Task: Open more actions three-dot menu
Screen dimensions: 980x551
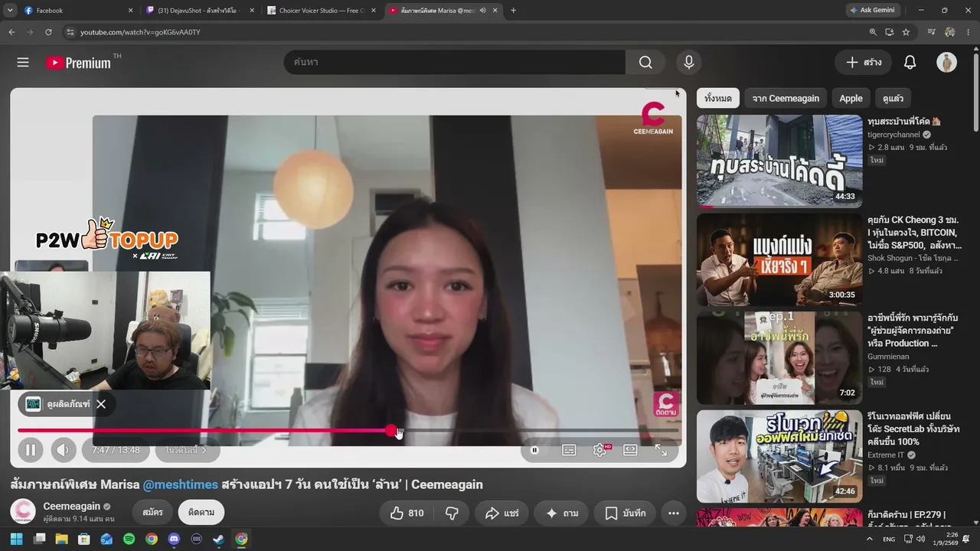Action: pyautogui.click(x=674, y=514)
